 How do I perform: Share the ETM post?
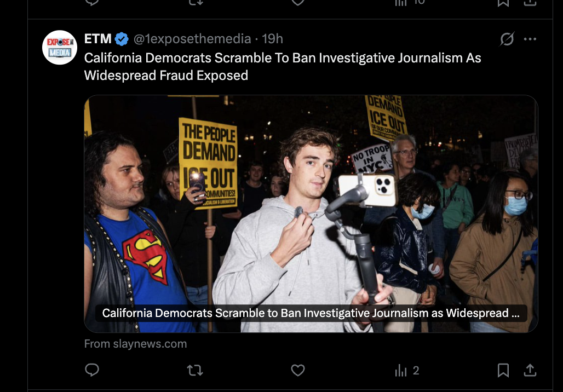(x=530, y=371)
